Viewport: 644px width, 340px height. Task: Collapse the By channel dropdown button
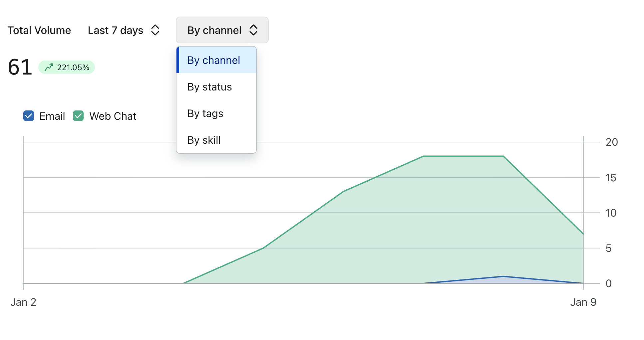click(x=222, y=30)
